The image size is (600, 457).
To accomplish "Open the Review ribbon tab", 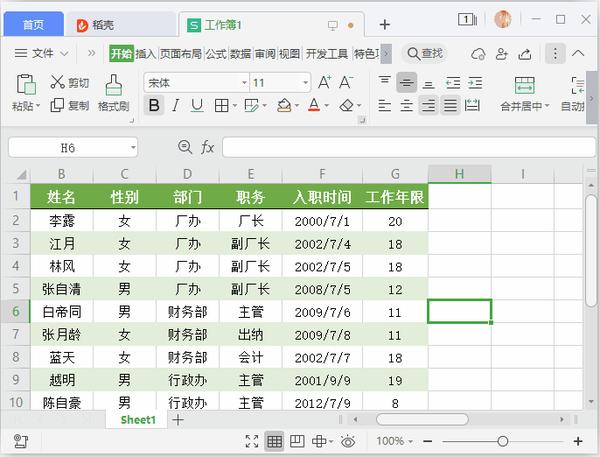I will coord(265,54).
